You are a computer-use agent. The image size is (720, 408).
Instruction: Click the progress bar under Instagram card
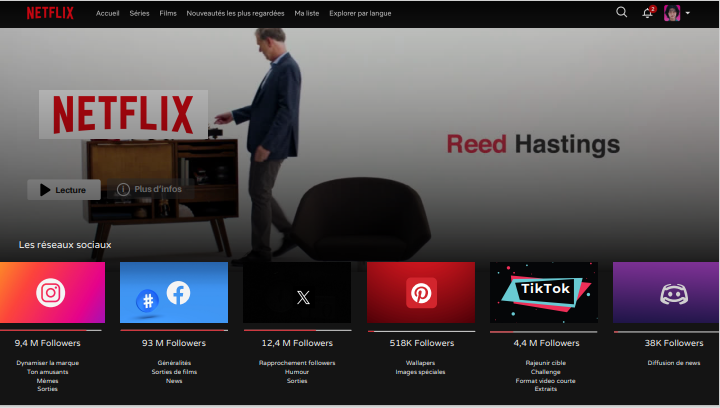tap(51, 330)
